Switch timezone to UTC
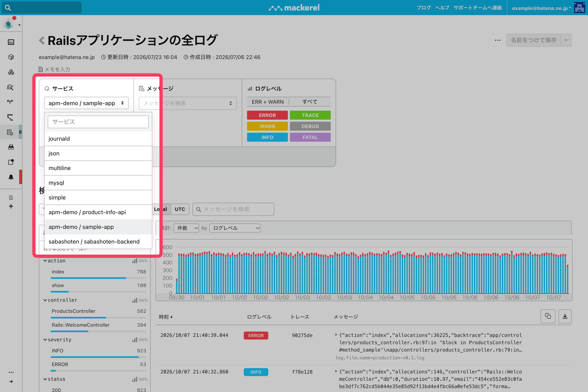Viewport: 588px width, 392px height. (180, 209)
